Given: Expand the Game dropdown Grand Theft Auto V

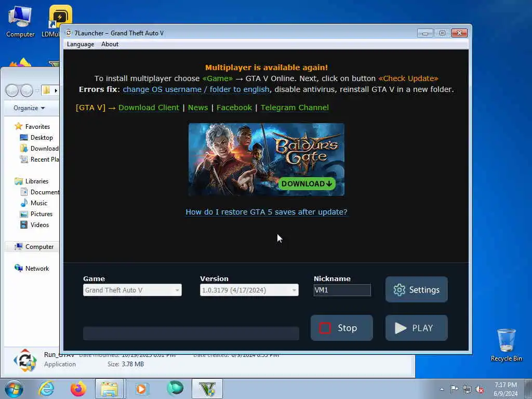Looking at the screenshot, I should [x=132, y=290].
